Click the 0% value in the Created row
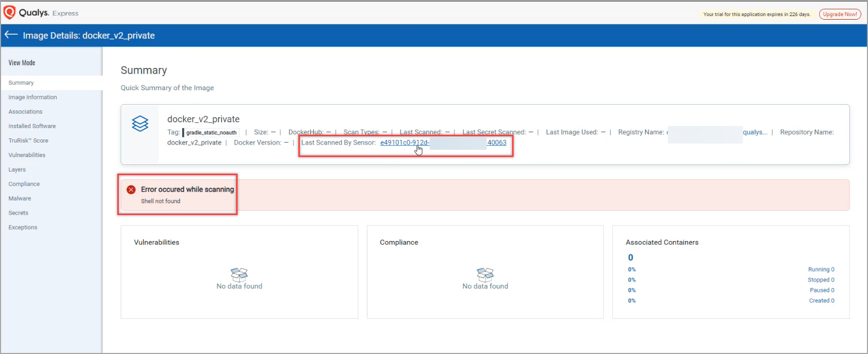The image size is (868, 354). [632, 301]
